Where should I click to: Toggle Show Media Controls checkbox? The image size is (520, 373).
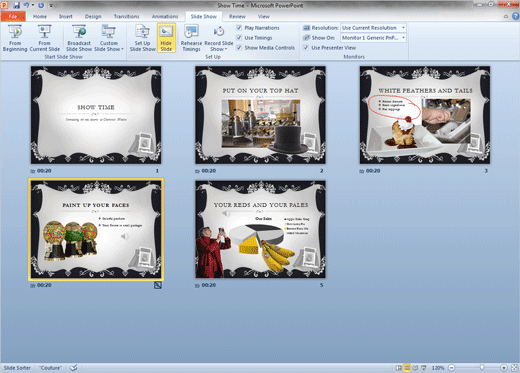[x=239, y=48]
